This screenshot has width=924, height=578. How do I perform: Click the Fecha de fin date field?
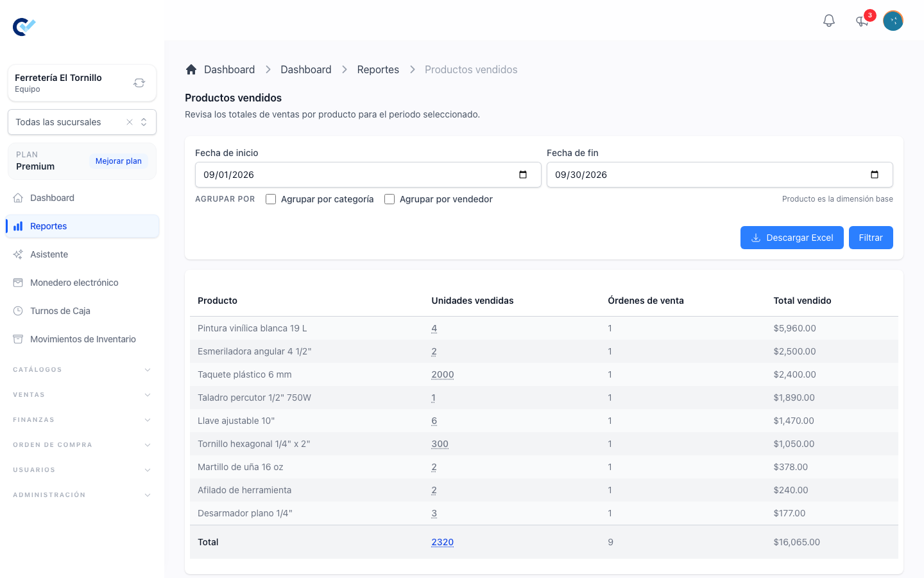click(x=720, y=175)
